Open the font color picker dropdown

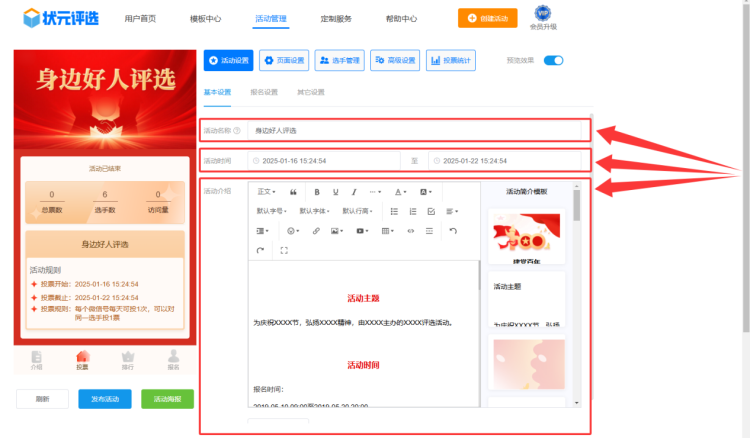[400, 191]
